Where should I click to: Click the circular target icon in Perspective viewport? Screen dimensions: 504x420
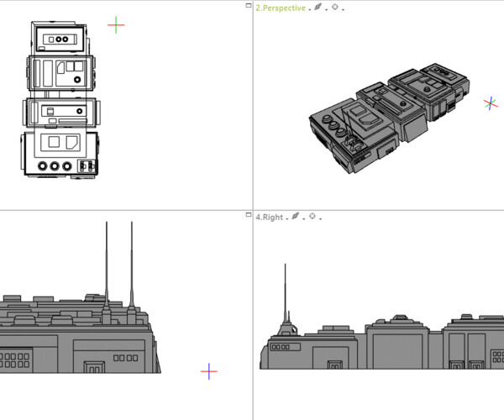pyautogui.click(x=335, y=7)
